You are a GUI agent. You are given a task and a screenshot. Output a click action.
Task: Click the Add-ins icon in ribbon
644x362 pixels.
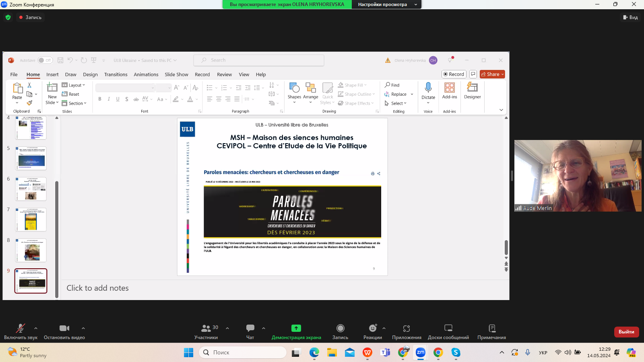[450, 88]
